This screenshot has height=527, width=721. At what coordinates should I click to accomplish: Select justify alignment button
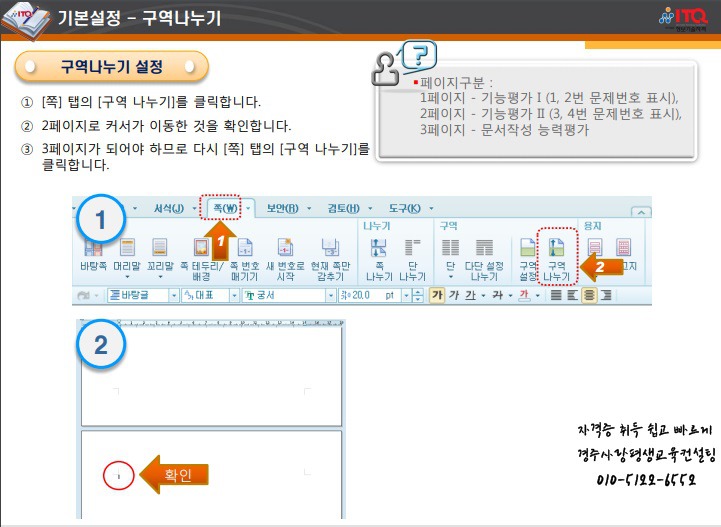click(x=556, y=295)
